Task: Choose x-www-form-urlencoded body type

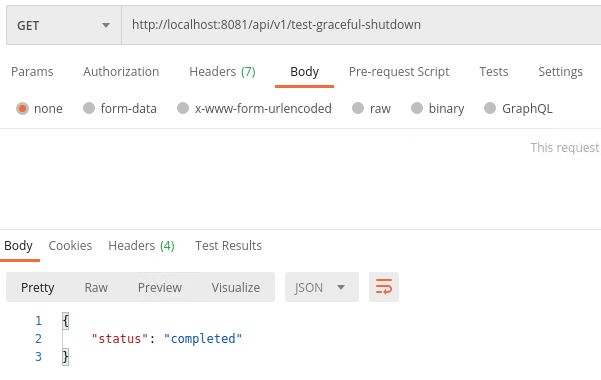Action: click(x=183, y=108)
